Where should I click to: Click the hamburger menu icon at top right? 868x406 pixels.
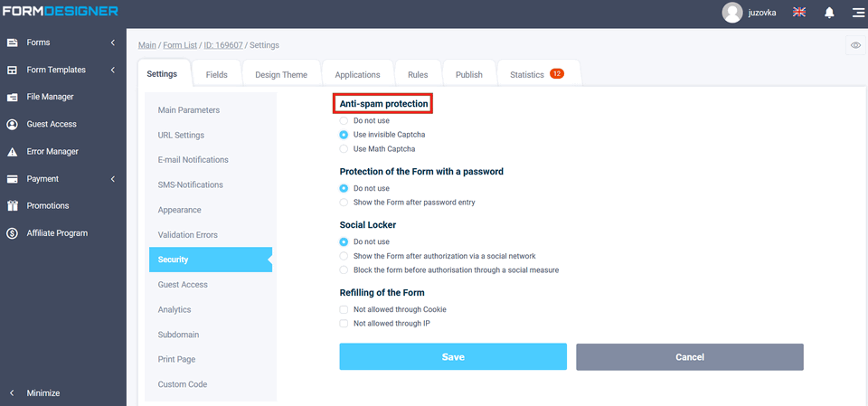[x=857, y=13]
